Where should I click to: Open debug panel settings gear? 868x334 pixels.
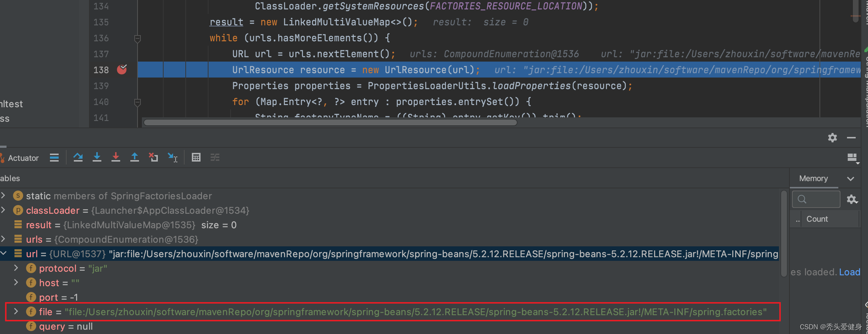pos(832,138)
